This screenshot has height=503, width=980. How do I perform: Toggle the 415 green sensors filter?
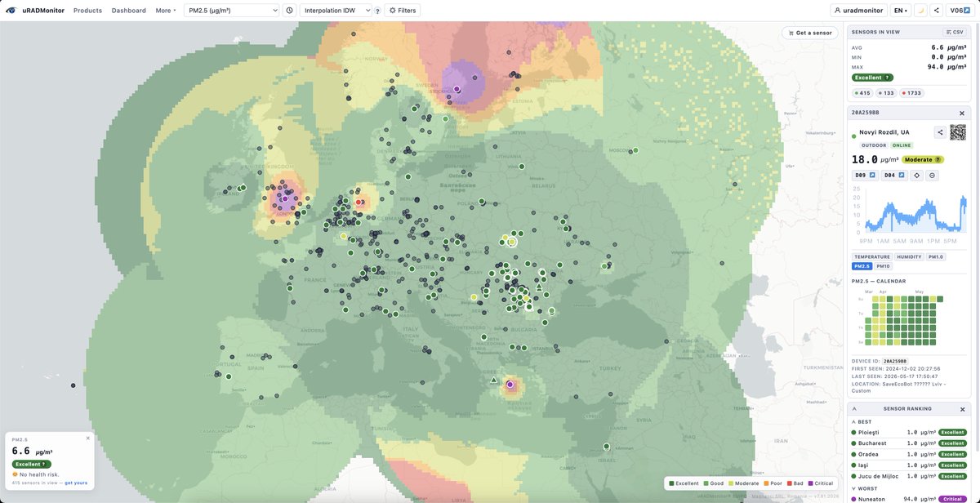coord(863,93)
